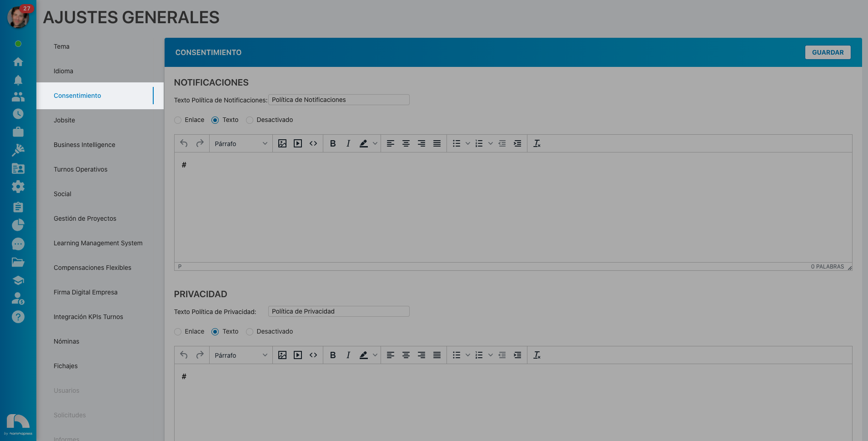Viewport: 868px width, 441px height.
Task: Click the Política de Notificaciones text field
Action: pos(339,100)
